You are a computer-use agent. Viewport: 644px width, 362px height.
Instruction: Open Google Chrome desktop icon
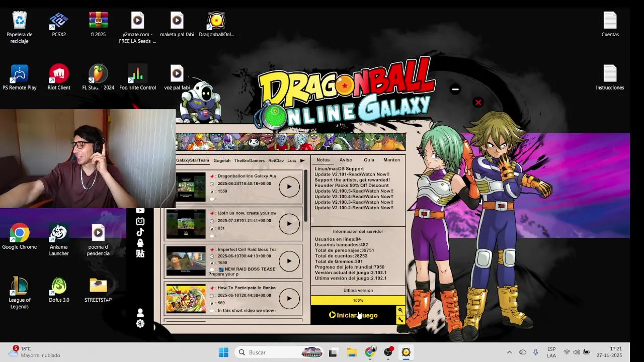(20, 237)
